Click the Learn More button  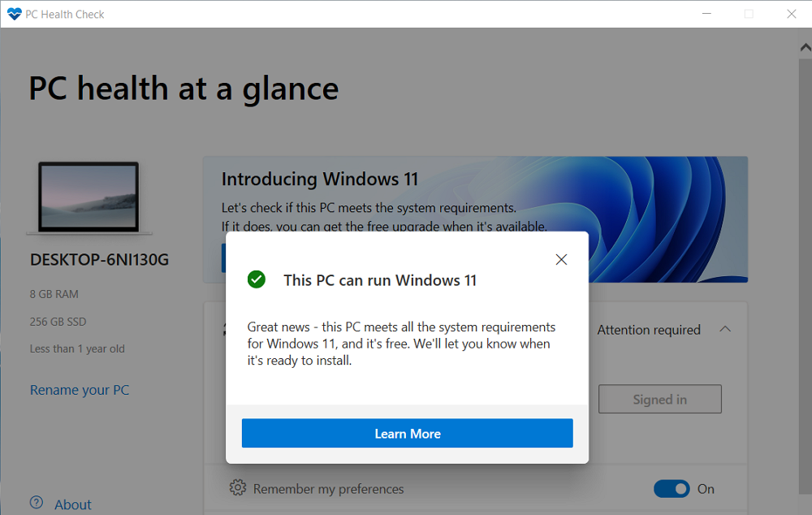(x=407, y=433)
